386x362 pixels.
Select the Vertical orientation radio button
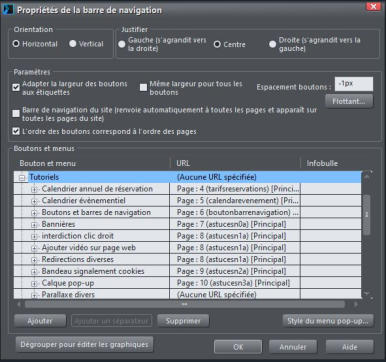coord(73,44)
